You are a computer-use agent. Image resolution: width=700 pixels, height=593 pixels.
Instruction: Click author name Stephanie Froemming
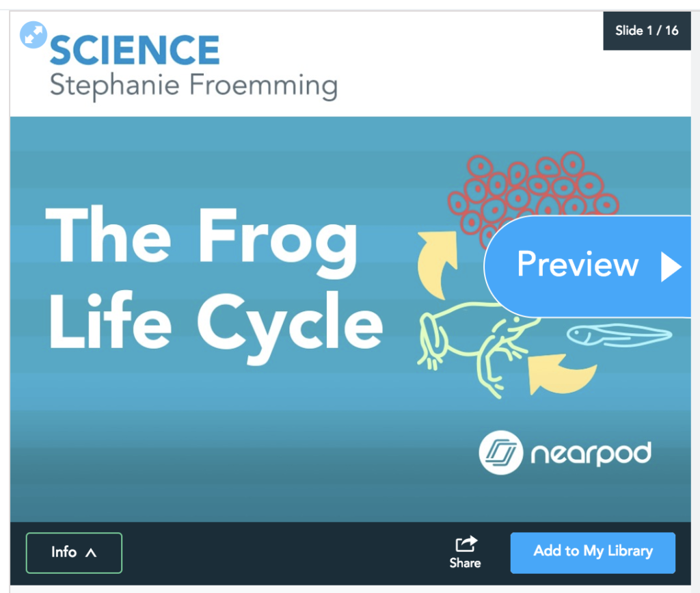pos(193,85)
